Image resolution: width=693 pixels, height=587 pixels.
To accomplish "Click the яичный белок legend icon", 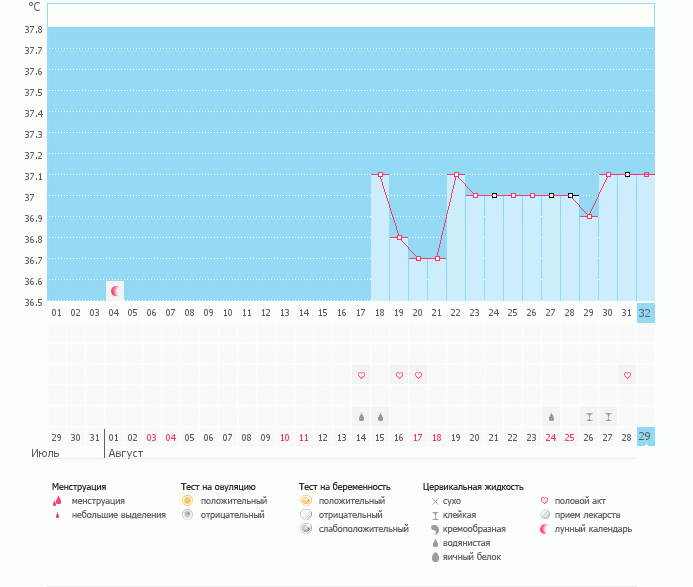I will 435,557.
